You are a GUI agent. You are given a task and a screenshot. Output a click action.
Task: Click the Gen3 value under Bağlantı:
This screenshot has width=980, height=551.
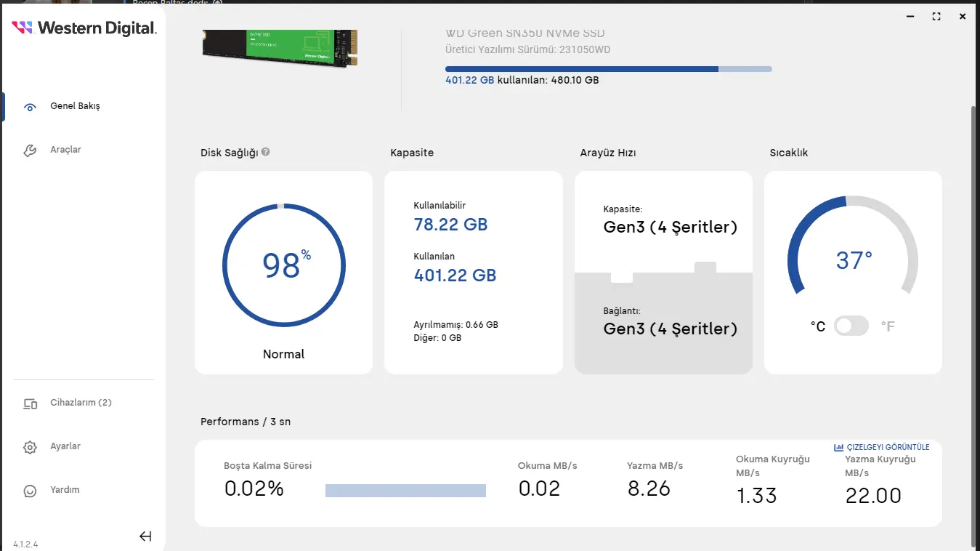tap(671, 329)
